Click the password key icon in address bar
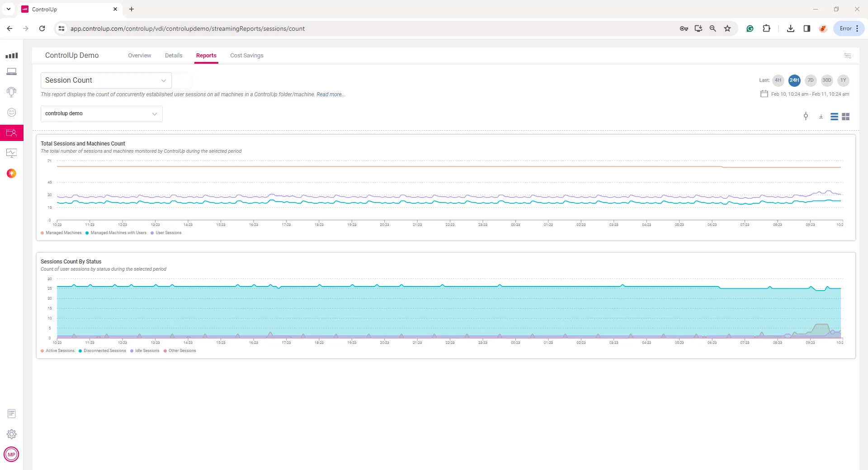Screen dimensions: 868x470 click(684, 28)
